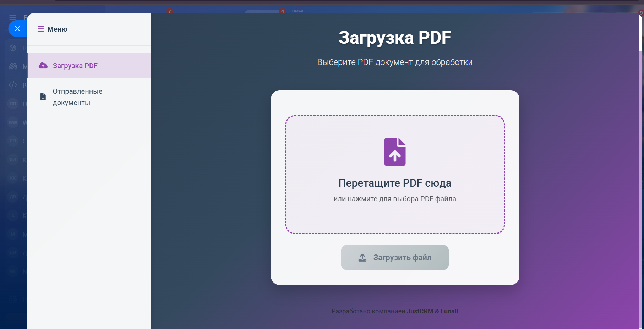Click the purple file upload icon

pyautogui.click(x=395, y=152)
